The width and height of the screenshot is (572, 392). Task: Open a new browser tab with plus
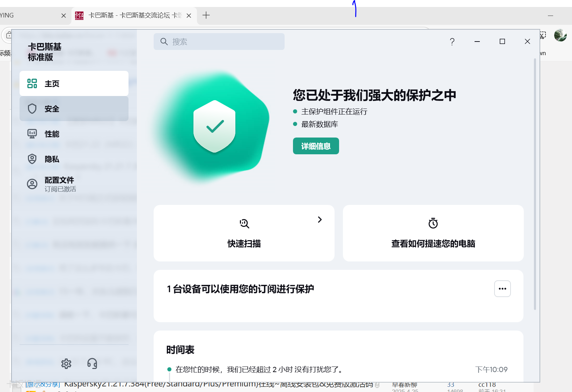tap(206, 15)
